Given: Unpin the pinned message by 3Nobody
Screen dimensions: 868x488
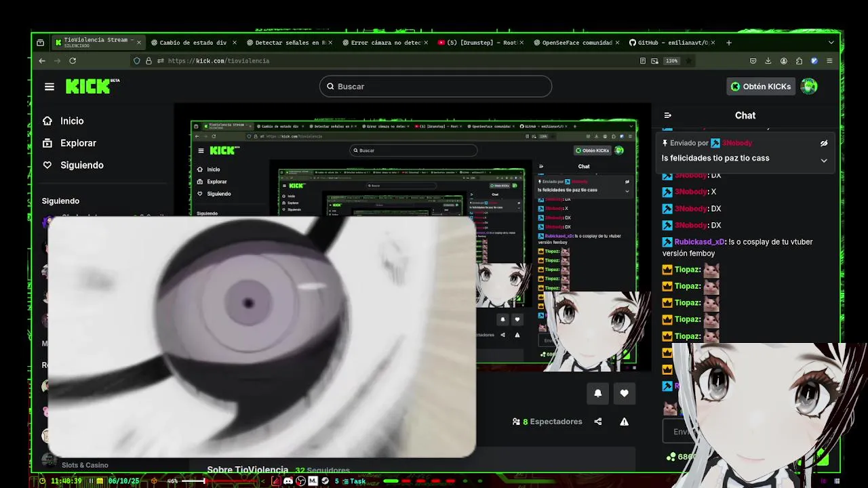Looking at the screenshot, I should [824, 143].
